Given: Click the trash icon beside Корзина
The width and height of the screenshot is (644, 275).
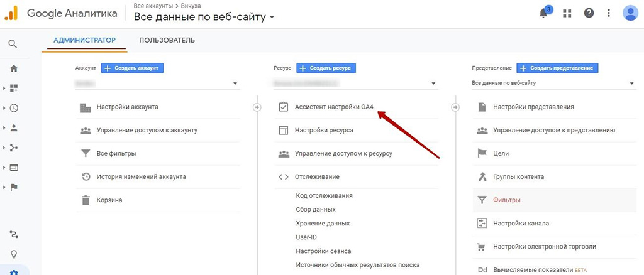Looking at the screenshot, I should tap(86, 200).
